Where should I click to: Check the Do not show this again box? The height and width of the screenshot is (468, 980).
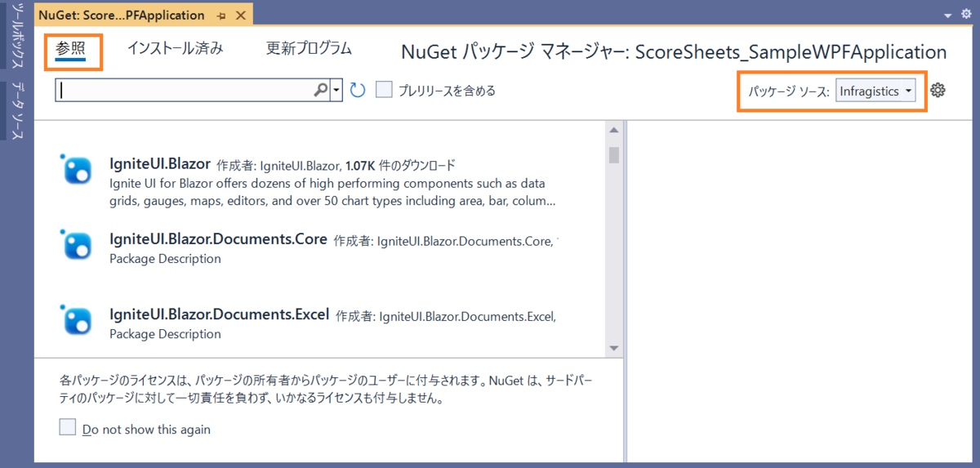pos(68,428)
